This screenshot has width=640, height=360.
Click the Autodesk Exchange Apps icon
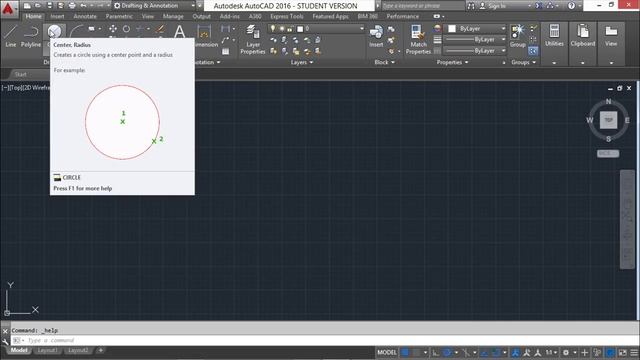pos(538,6)
